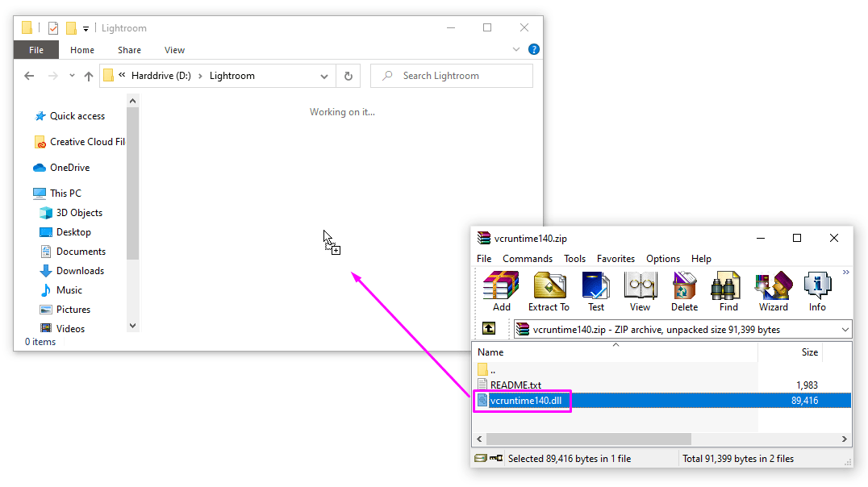
Task: Open the Find tool with binoculars
Action: pyautogui.click(x=728, y=292)
